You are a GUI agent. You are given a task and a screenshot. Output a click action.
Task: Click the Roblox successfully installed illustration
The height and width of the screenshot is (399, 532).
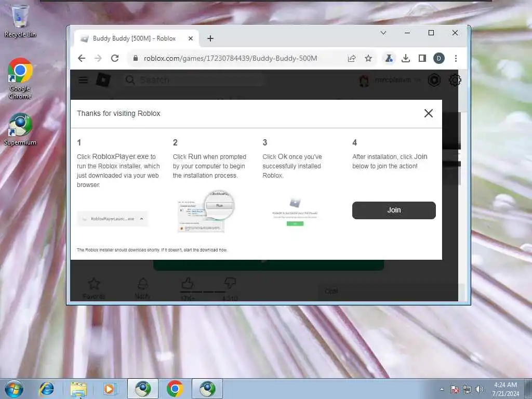pyautogui.click(x=295, y=212)
